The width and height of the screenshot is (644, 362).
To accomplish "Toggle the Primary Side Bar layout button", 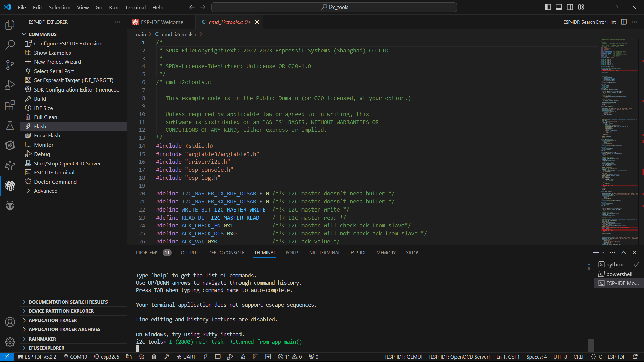I will tap(548, 7).
